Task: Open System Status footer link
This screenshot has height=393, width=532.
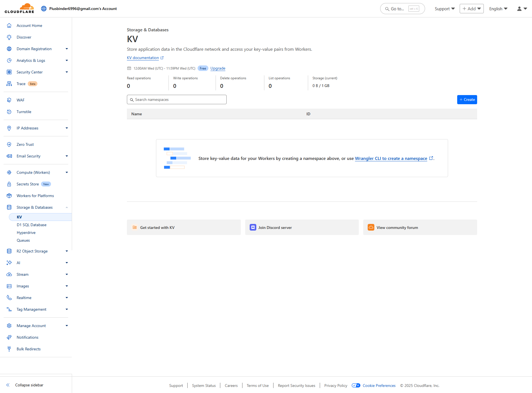Action: click(204, 386)
